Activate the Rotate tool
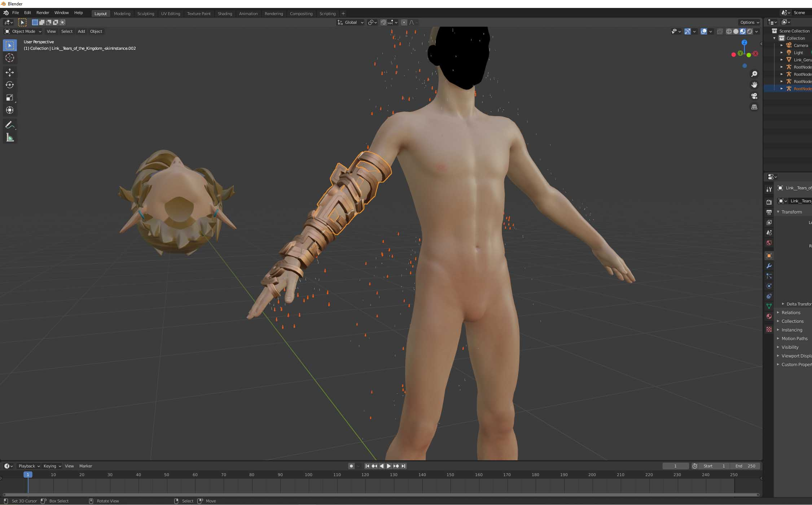Viewport: 812px width, 505px height. tap(10, 85)
